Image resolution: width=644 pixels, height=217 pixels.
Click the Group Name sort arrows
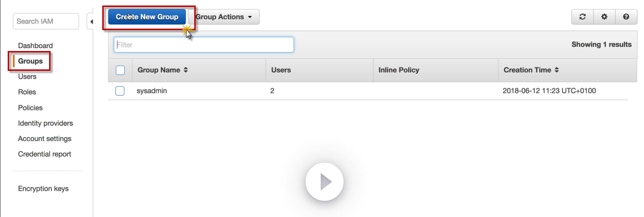pos(186,70)
